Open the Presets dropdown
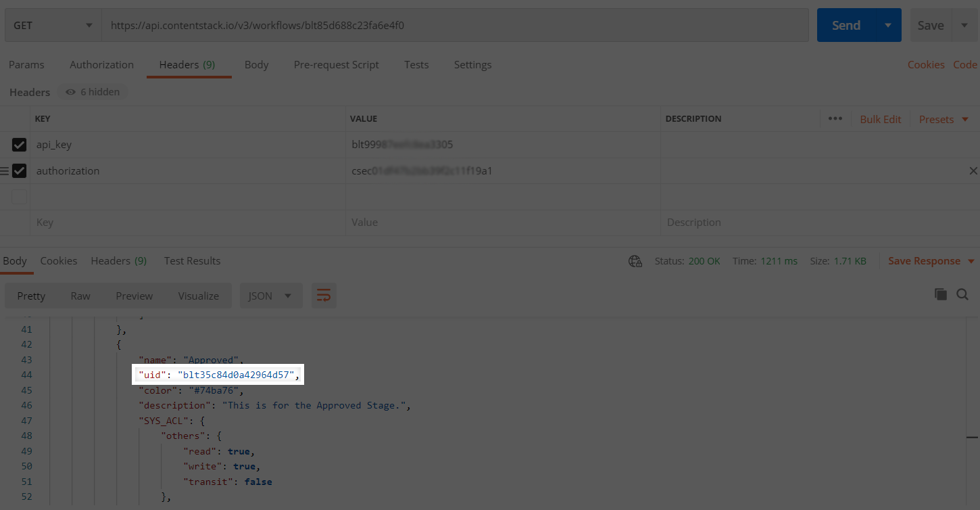Viewport: 980px width, 510px height. [x=944, y=119]
